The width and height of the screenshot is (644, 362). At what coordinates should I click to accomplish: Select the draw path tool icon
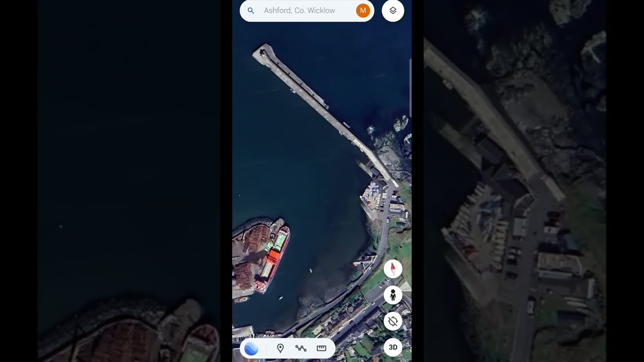pos(301,348)
